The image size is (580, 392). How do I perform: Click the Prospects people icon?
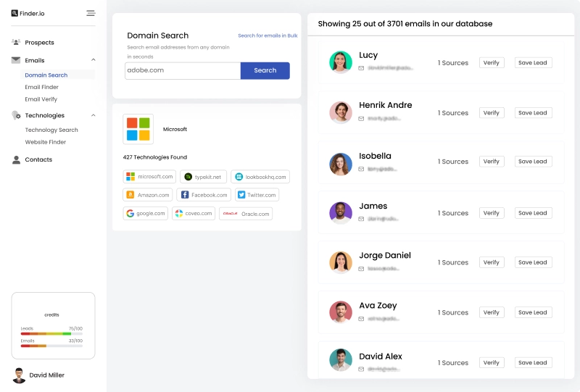[16, 42]
